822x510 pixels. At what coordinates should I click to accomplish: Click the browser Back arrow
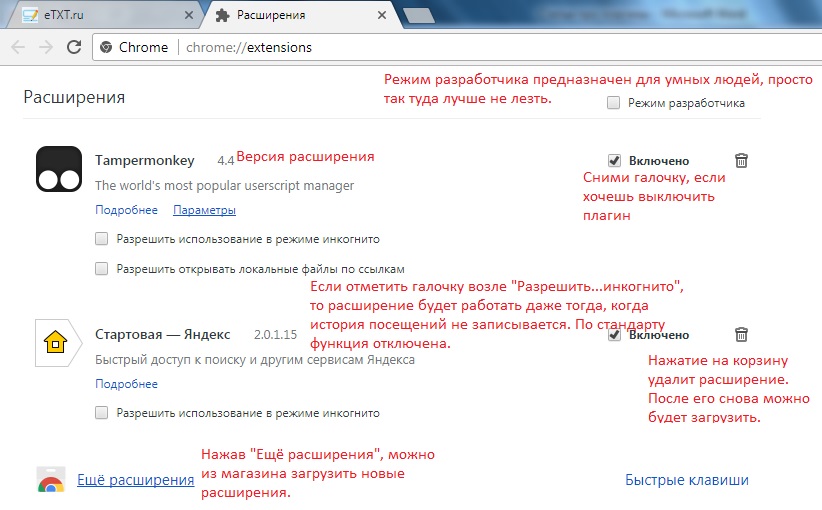18,47
